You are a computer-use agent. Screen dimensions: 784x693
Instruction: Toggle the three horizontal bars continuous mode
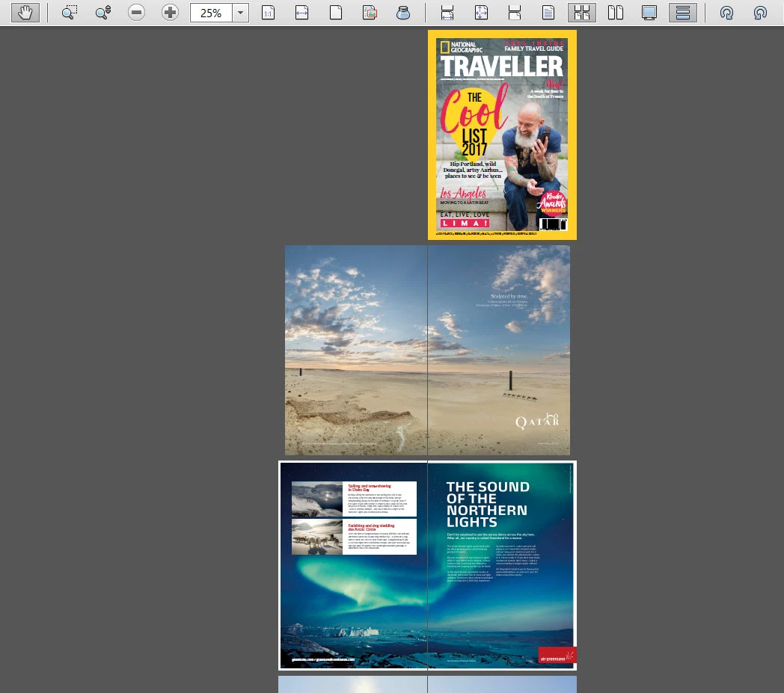683,13
